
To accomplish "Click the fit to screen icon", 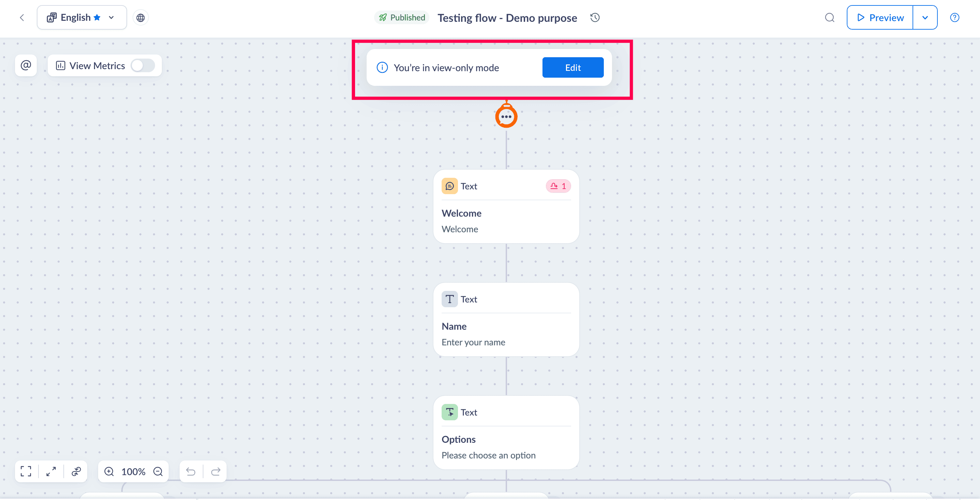I will (26, 471).
